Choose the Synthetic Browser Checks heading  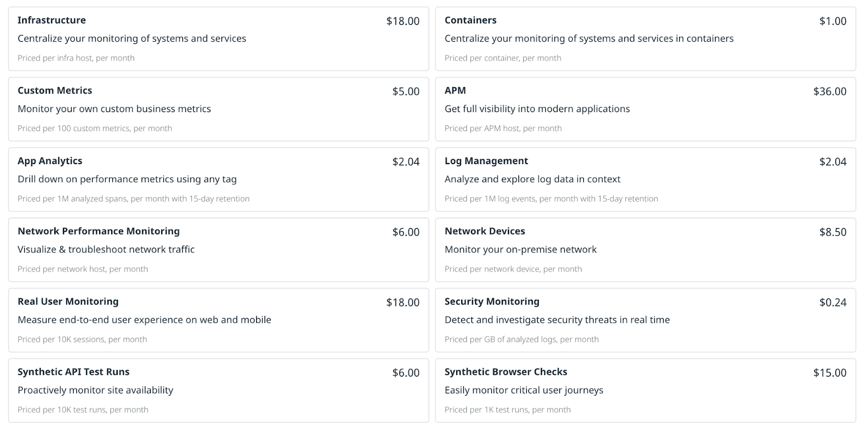pos(506,372)
